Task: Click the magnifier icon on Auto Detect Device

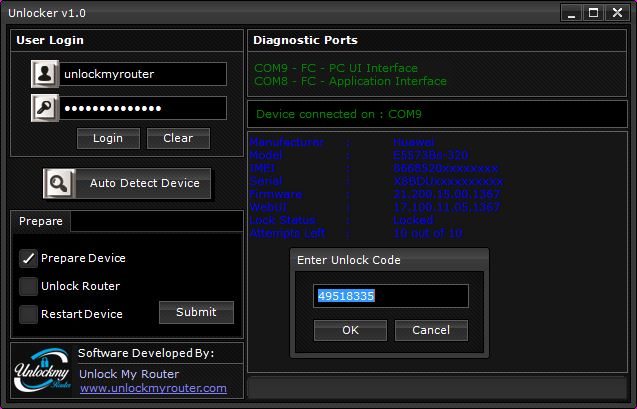Action: coord(59,184)
